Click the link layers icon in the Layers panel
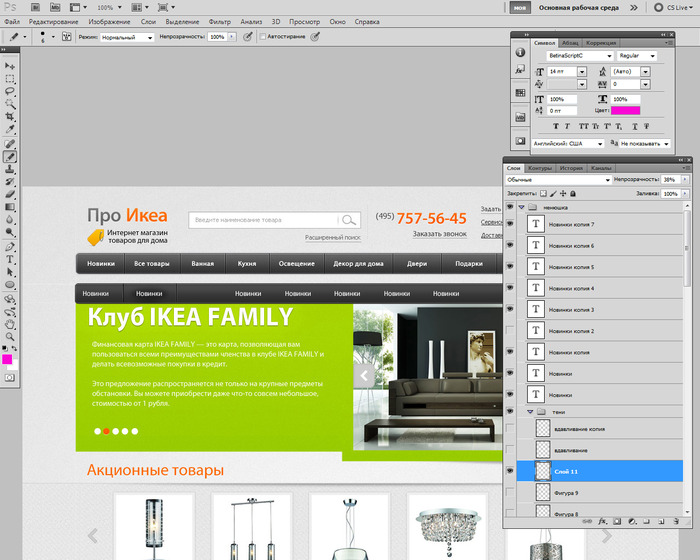This screenshot has width=700, height=560. pos(588,521)
